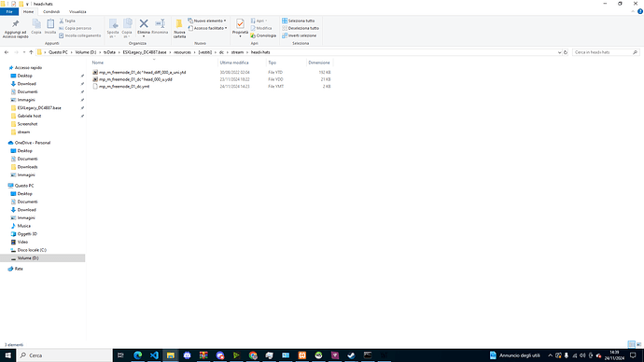Refresh the current folder view
644x362 pixels.
(x=566, y=52)
